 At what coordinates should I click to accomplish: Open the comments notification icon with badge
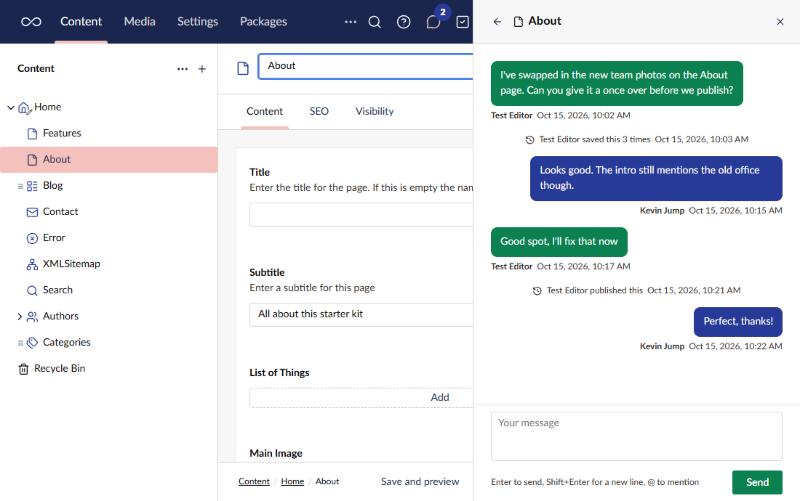pos(433,22)
